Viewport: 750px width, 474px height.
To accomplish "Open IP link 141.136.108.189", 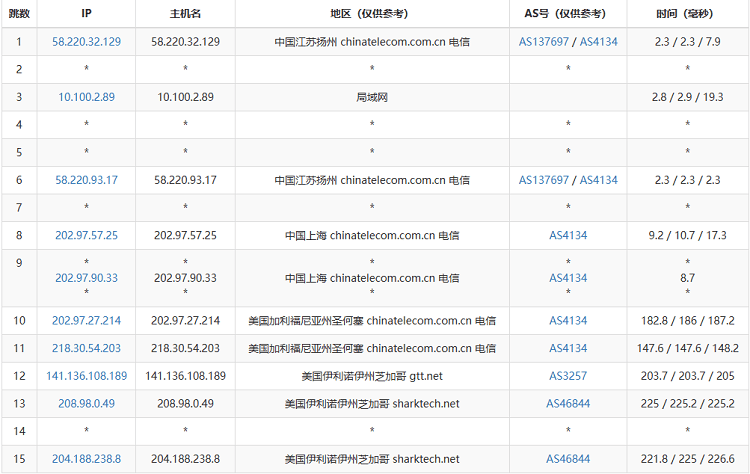I will click(x=86, y=376).
